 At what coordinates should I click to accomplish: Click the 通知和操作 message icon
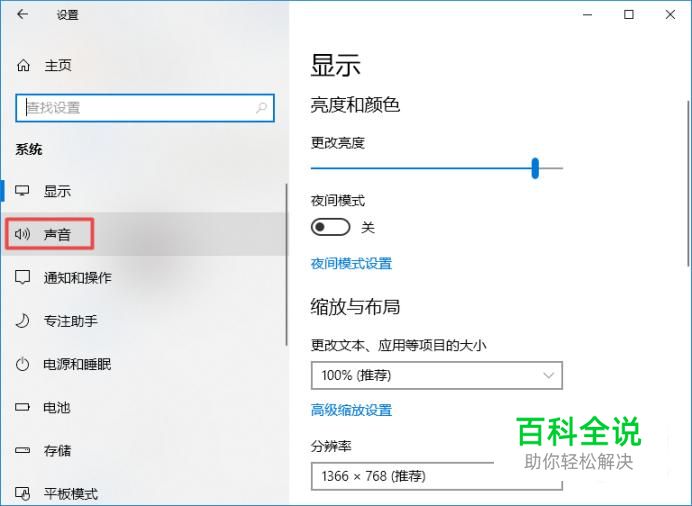click(x=23, y=277)
